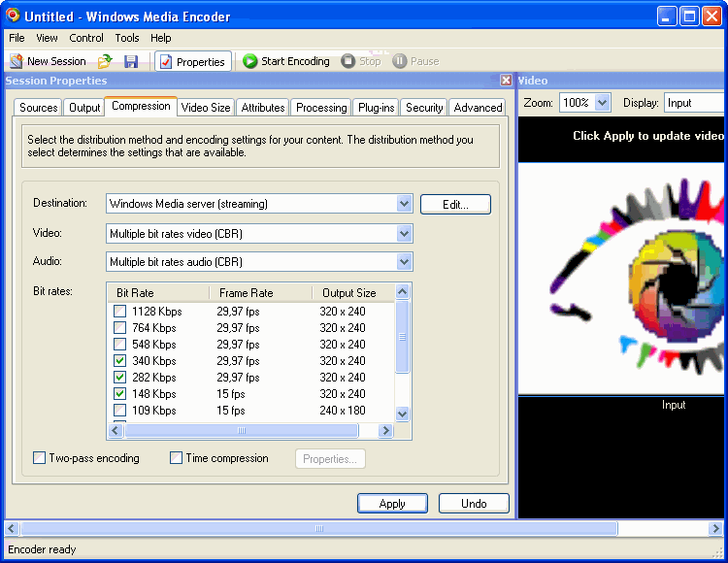Go to the Attributes tab

coord(263,108)
